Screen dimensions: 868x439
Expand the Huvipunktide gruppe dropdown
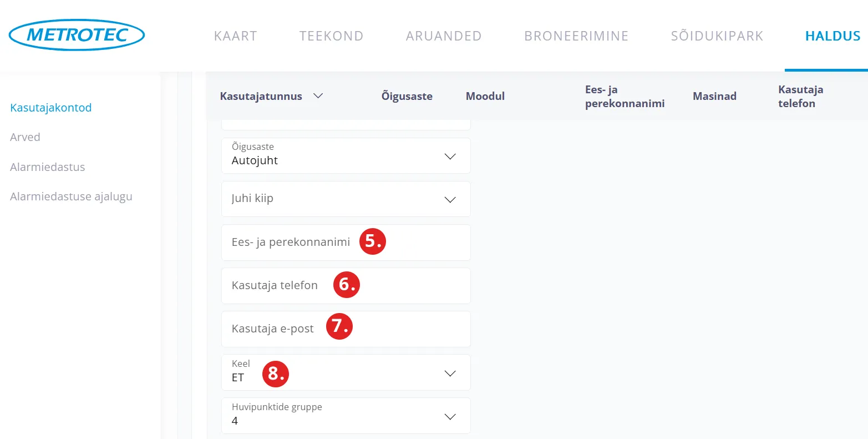pyautogui.click(x=450, y=416)
